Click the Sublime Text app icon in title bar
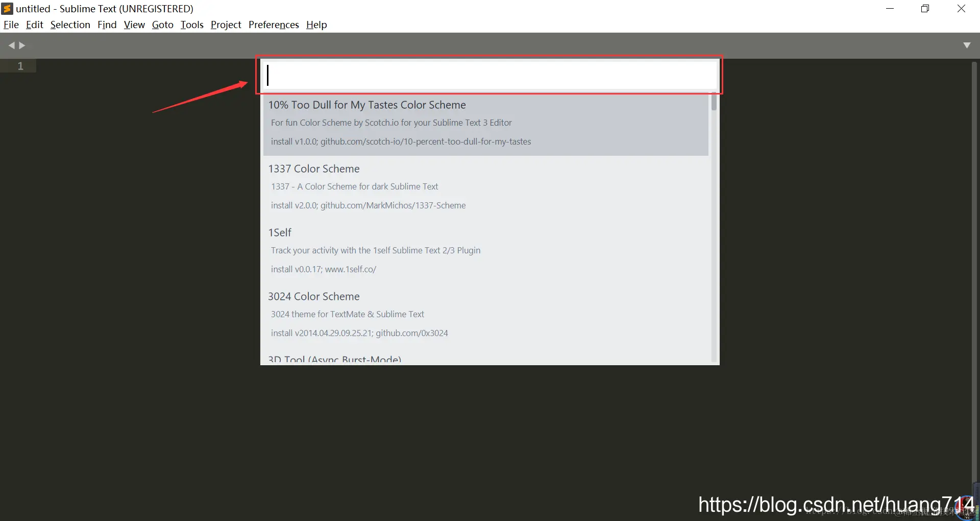This screenshot has width=980, height=521. click(x=7, y=9)
